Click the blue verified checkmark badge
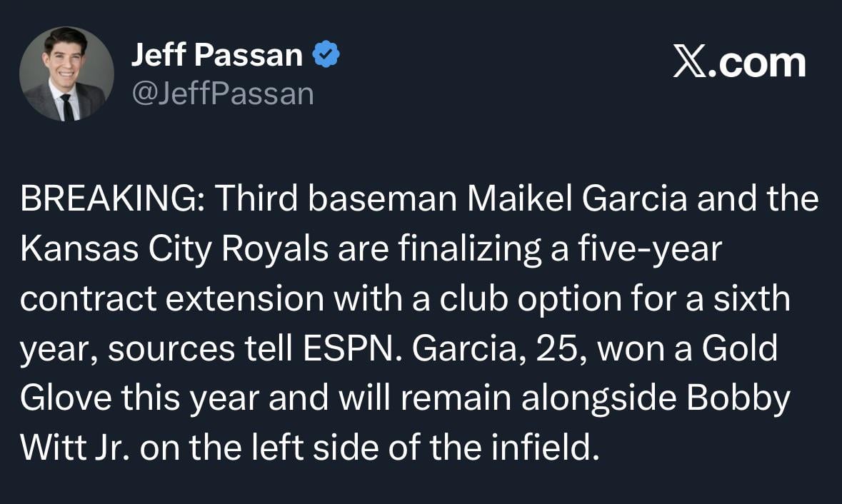Screen dimensions: 842x504 (x=326, y=55)
